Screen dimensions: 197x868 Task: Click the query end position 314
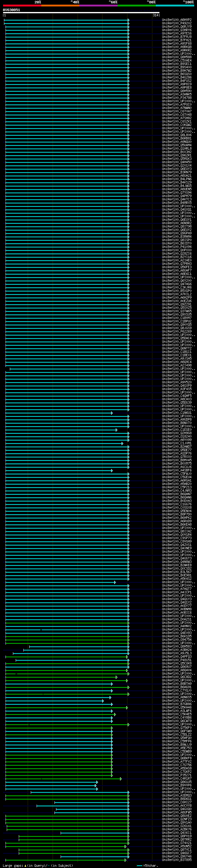coord(155,15)
